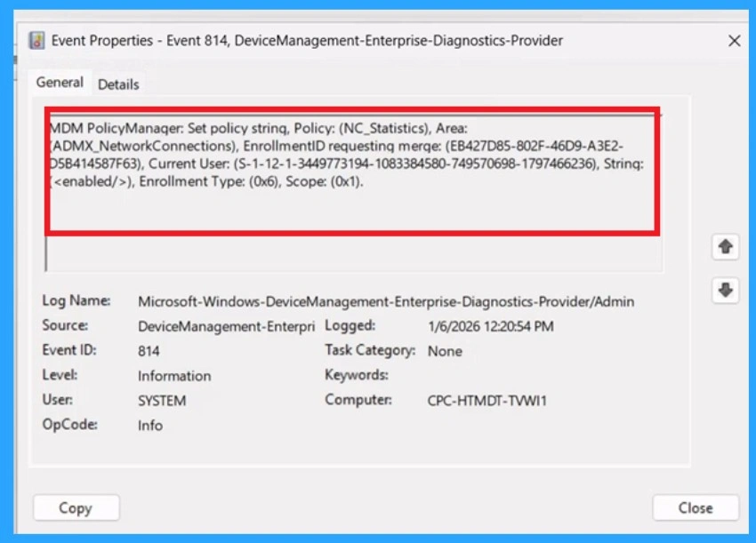756x543 pixels.
Task: Switch to the Details tab
Action: tap(118, 84)
